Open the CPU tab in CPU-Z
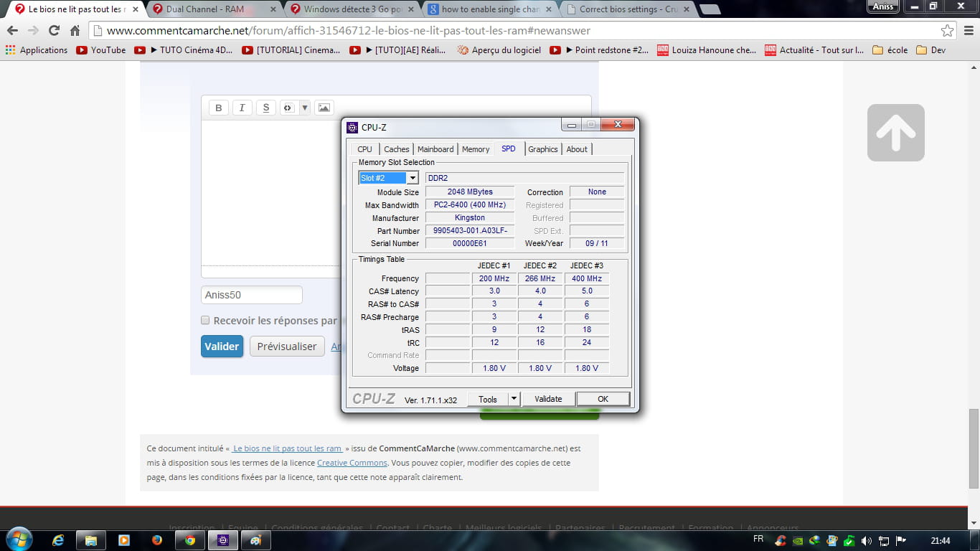This screenshot has width=980, height=551. [364, 149]
